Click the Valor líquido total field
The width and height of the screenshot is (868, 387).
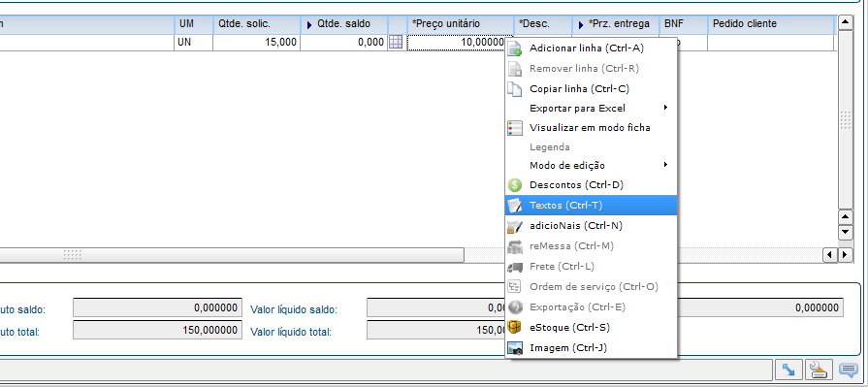(436, 331)
